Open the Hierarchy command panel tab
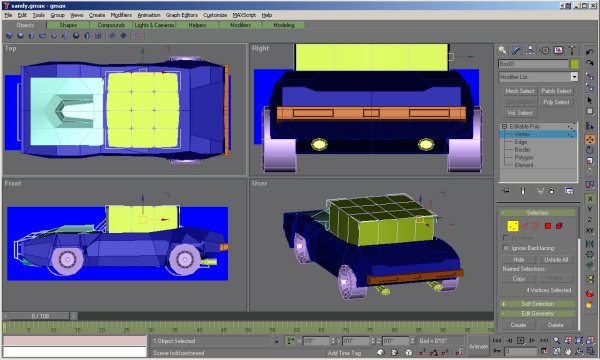 530,50
